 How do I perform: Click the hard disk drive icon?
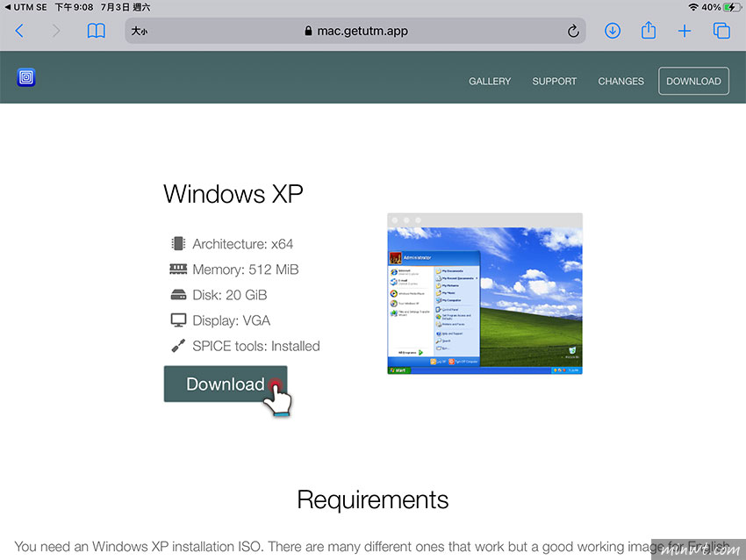[178, 295]
